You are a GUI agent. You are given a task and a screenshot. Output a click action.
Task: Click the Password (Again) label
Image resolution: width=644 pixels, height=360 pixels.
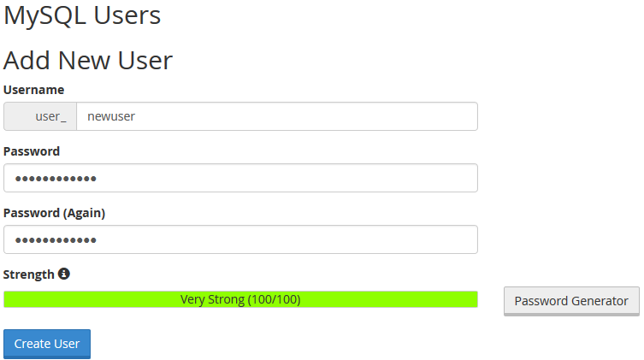pyautogui.click(x=54, y=213)
